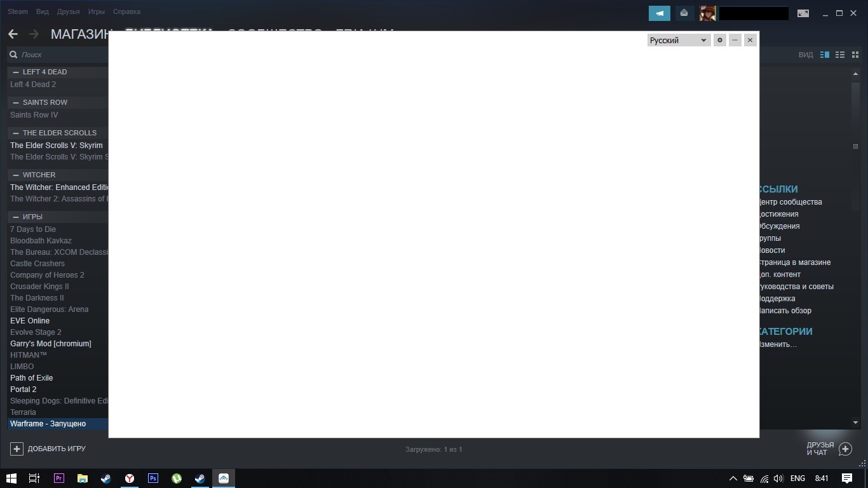Collapse the ИГРЫ category
Viewport: 868px width, 488px height.
pos(16,217)
